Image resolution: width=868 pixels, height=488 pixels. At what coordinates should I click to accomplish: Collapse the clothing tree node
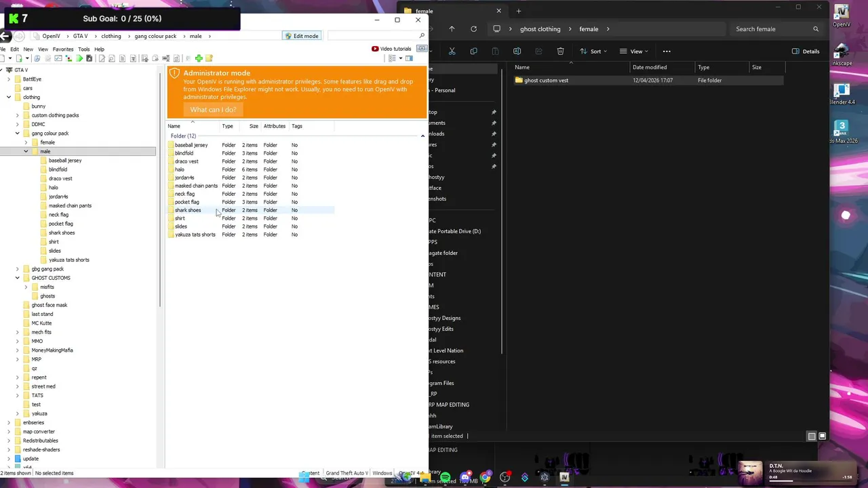tap(8, 97)
